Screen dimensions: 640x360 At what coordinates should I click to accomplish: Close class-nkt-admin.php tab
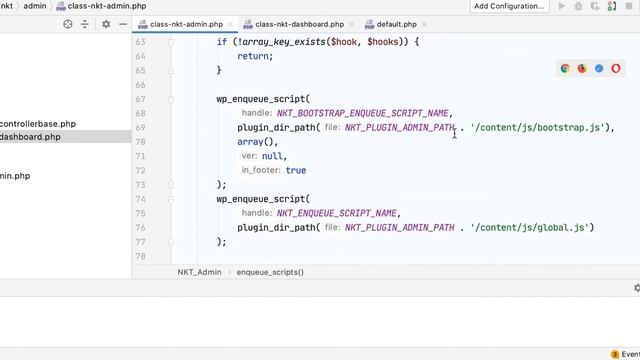230,24
